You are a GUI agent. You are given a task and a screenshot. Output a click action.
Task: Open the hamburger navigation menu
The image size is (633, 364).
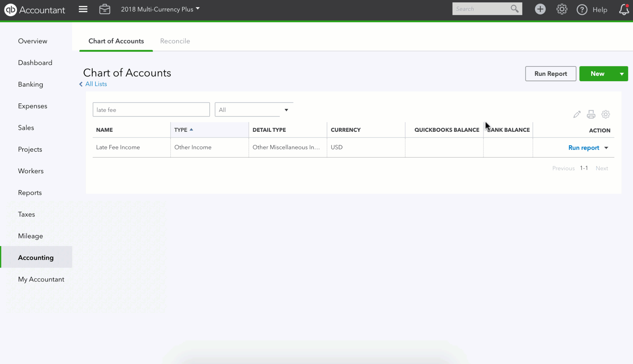pyautogui.click(x=83, y=9)
